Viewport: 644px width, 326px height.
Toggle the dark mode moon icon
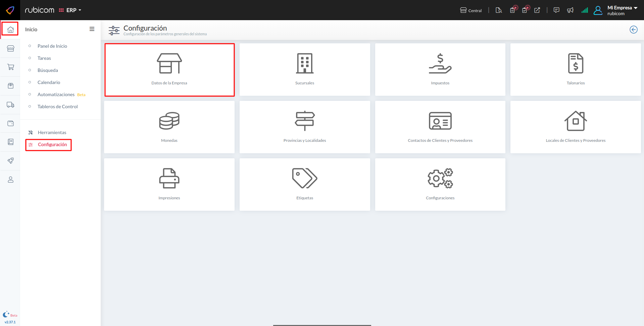point(6,315)
